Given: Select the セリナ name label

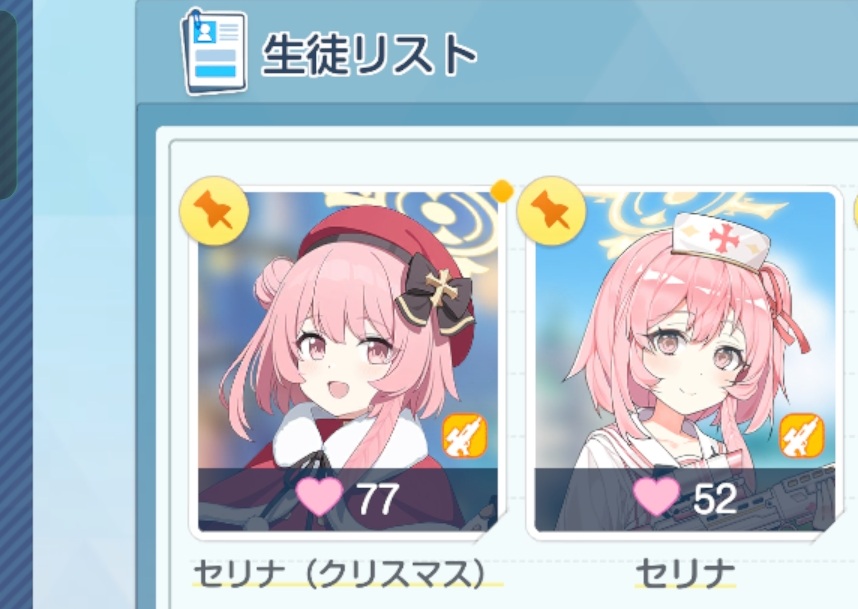Looking at the screenshot, I should pyautogui.click(x=685, y=574).
